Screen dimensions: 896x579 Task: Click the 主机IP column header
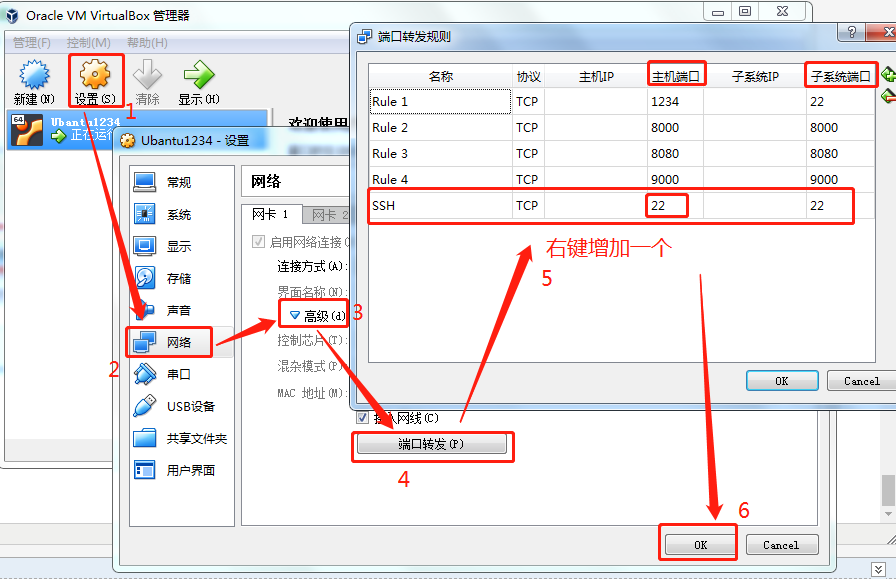pos(595,76)
